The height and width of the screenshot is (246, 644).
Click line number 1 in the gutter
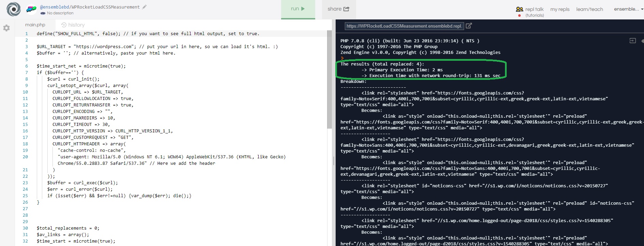27,34
